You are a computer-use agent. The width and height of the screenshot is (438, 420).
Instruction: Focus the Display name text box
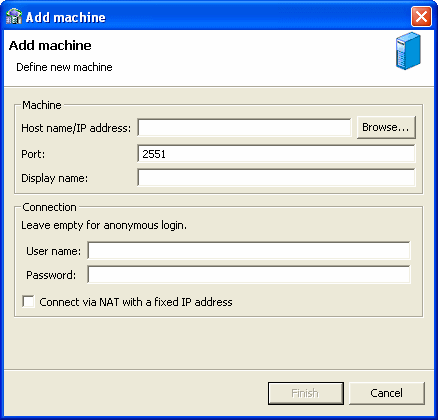[276, 178]
